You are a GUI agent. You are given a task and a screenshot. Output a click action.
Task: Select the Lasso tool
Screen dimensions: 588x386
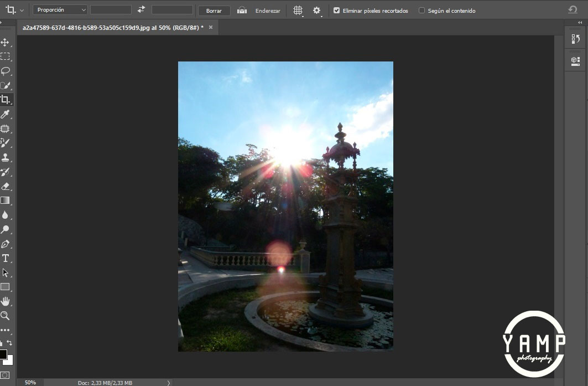[x=5, y=71]
